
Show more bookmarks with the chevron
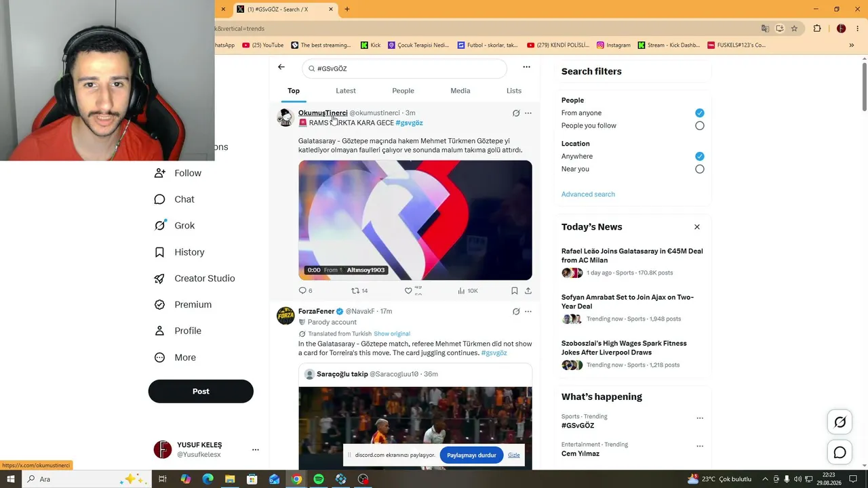point(852,45)
